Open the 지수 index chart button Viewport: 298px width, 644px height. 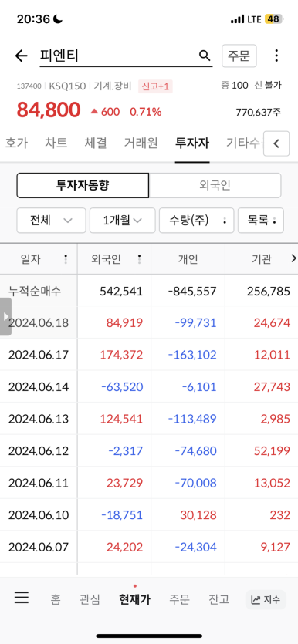tap(266, 599)
